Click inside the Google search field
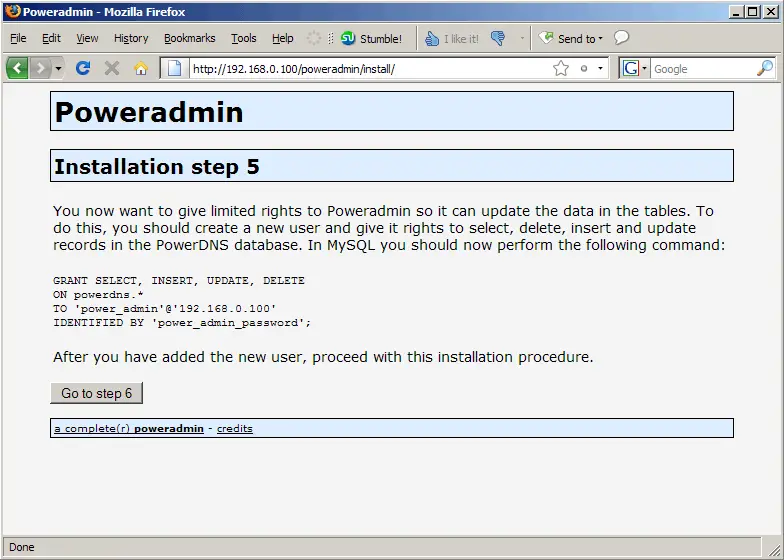 704,68
